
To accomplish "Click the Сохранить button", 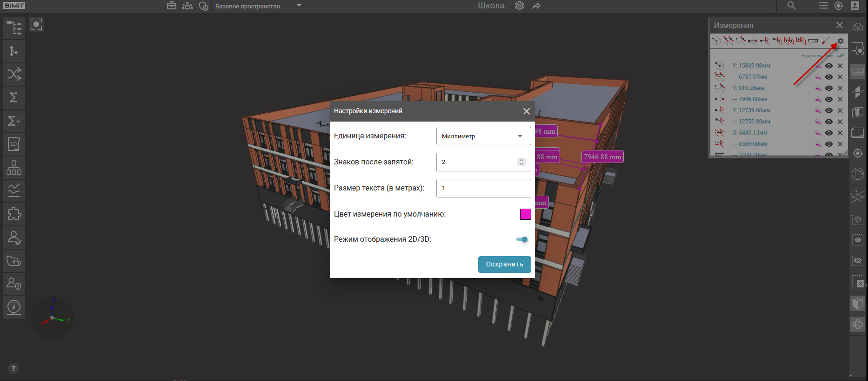I will (x=504, y=264).
